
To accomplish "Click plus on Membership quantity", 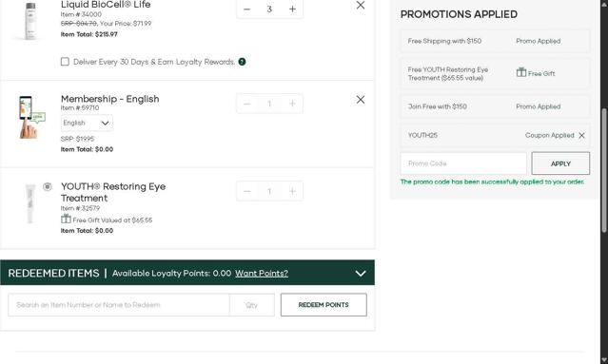I will click(x=292, y=104).
